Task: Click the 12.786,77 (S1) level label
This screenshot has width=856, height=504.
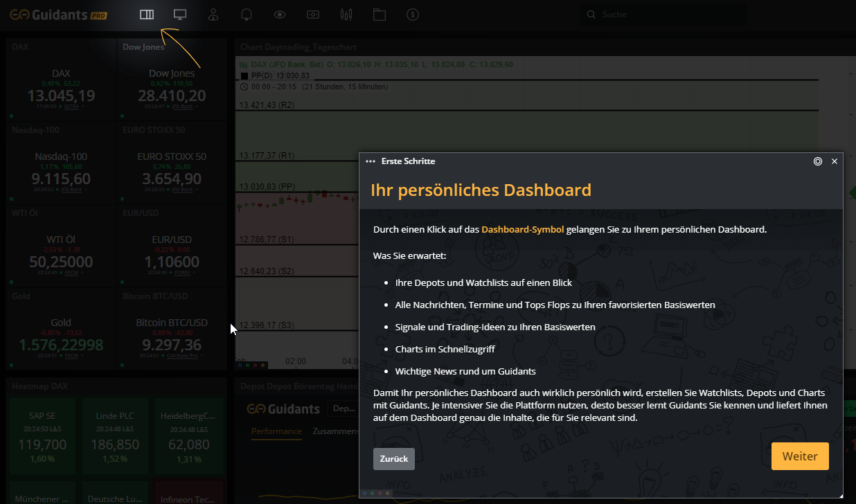Action: (x=267, y=240)
